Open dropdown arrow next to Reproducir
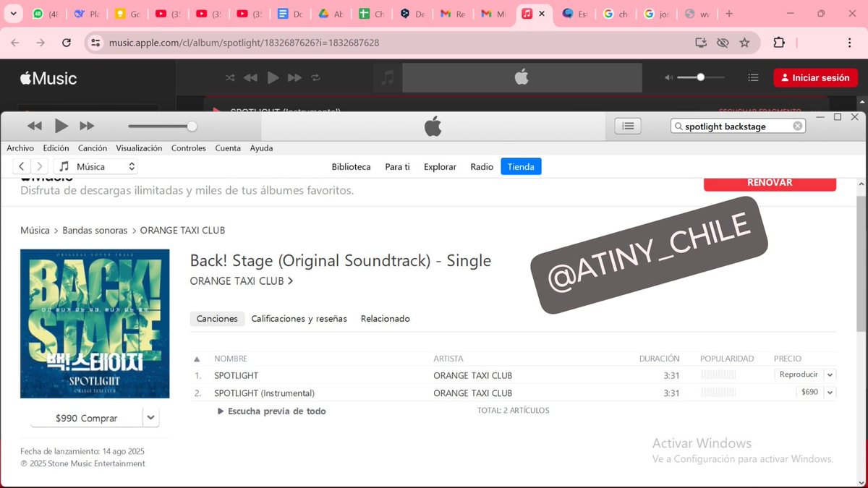This screenshot has width=868, height=488. point(830,375)
